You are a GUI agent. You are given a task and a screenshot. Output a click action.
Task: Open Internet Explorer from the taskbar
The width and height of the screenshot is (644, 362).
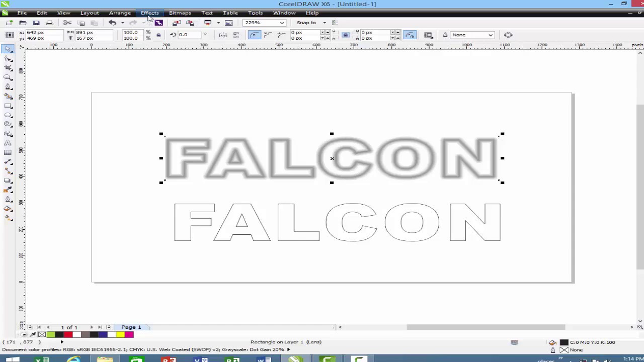tap(73, 359)
